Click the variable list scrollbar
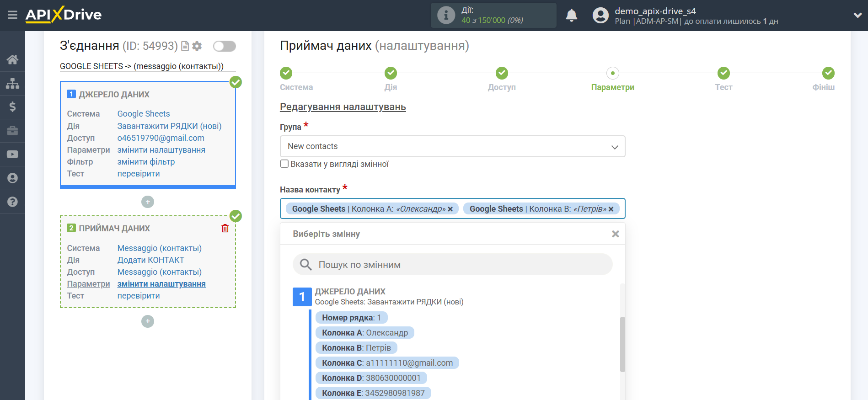The image size is (868, 400). coord(622,344)
